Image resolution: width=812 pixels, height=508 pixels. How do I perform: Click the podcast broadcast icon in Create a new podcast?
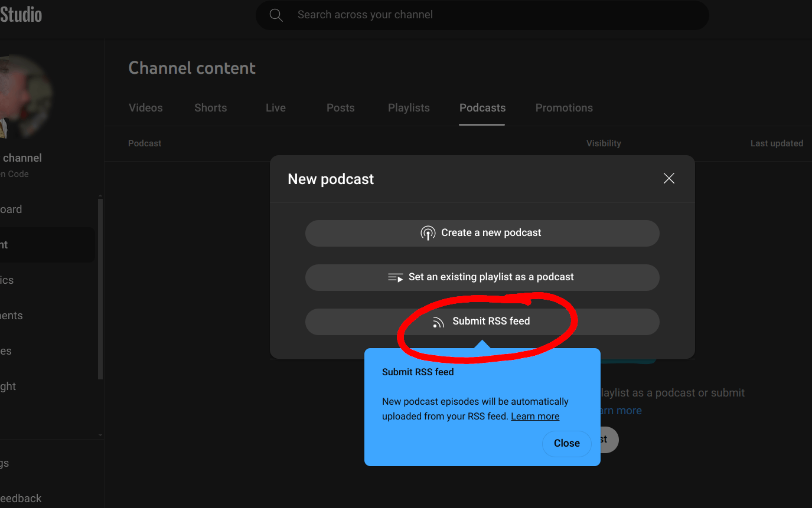coord(428,233)
